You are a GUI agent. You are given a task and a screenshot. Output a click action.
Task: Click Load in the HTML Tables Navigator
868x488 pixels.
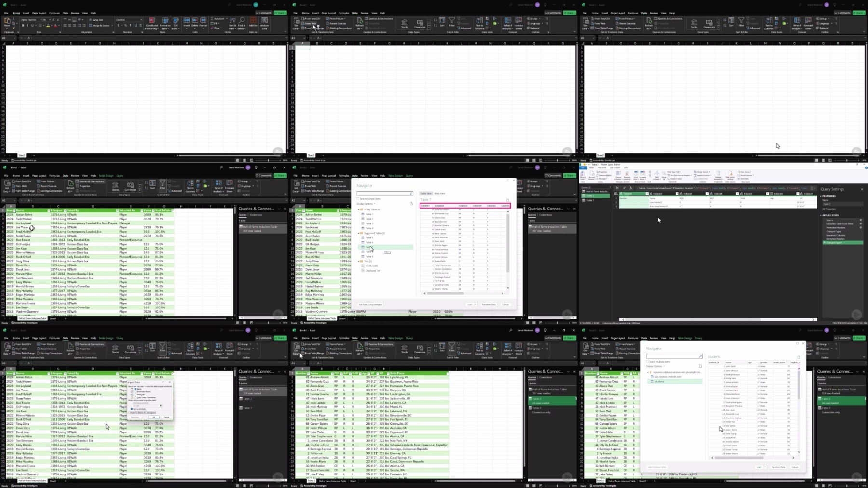coord(469,305)
